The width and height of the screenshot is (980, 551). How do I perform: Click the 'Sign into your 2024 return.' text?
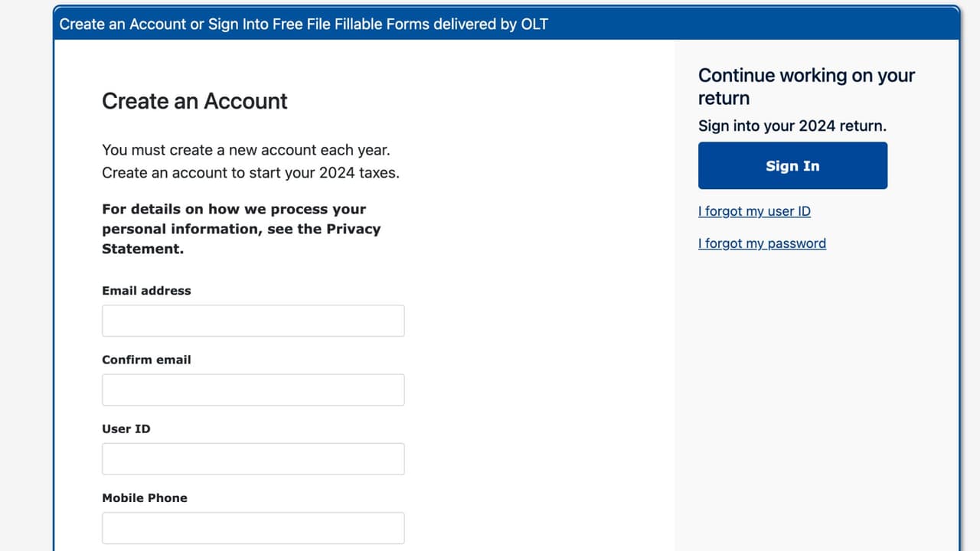[x=792, y=126]
